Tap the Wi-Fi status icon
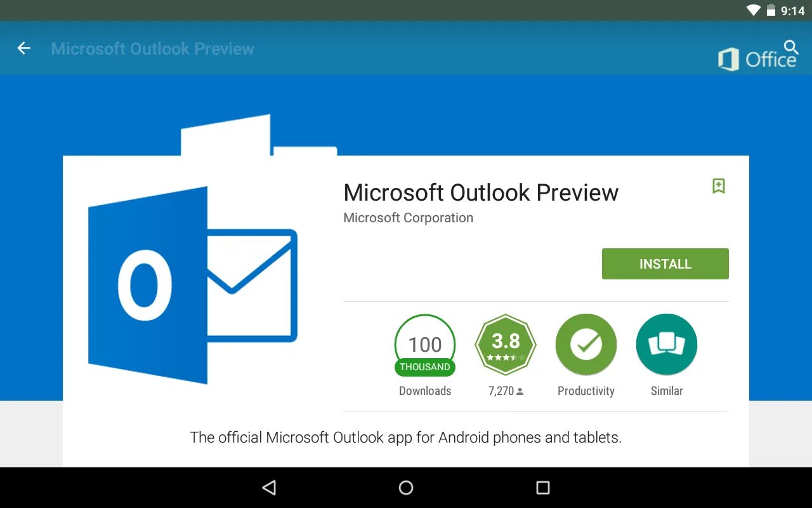Viewport: 812px width, 508px height. (x=753, y=10)
